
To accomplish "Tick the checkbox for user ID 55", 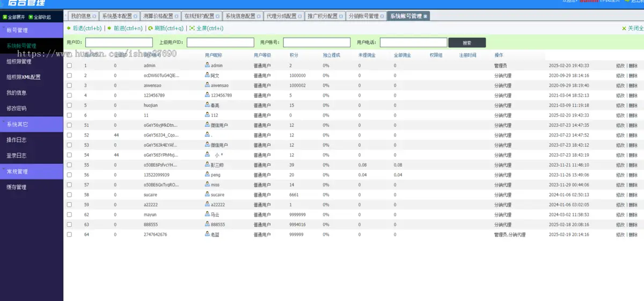I will [x=69, y=165].
